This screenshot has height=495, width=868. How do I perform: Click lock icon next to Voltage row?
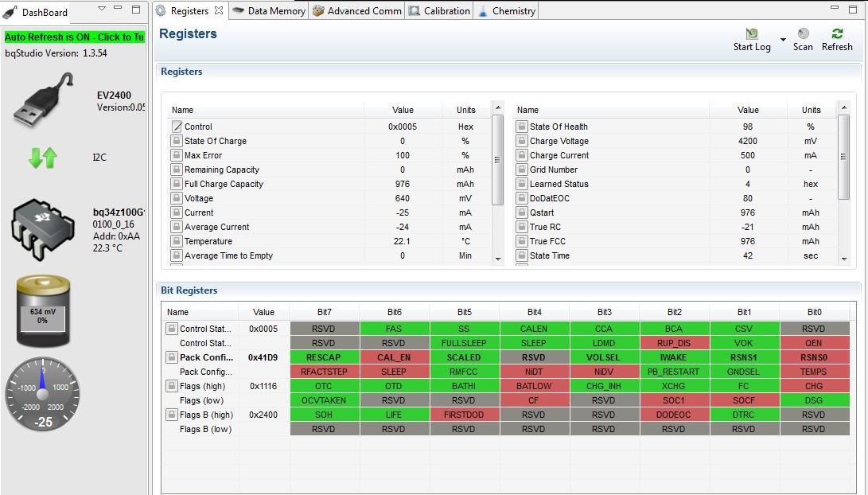pyautogui.click(x=176, y=198)
